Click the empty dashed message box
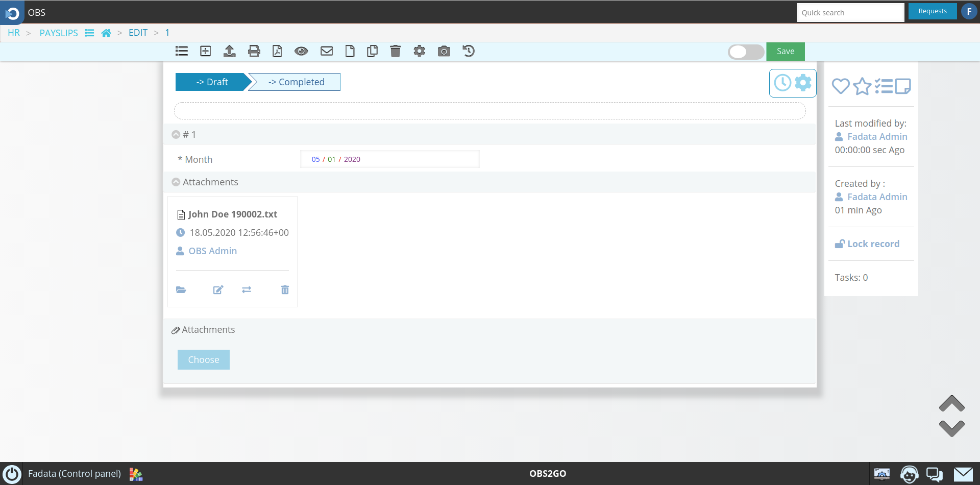Image resolution: width=980 pixels, height=485 pixels. point(490,111)
